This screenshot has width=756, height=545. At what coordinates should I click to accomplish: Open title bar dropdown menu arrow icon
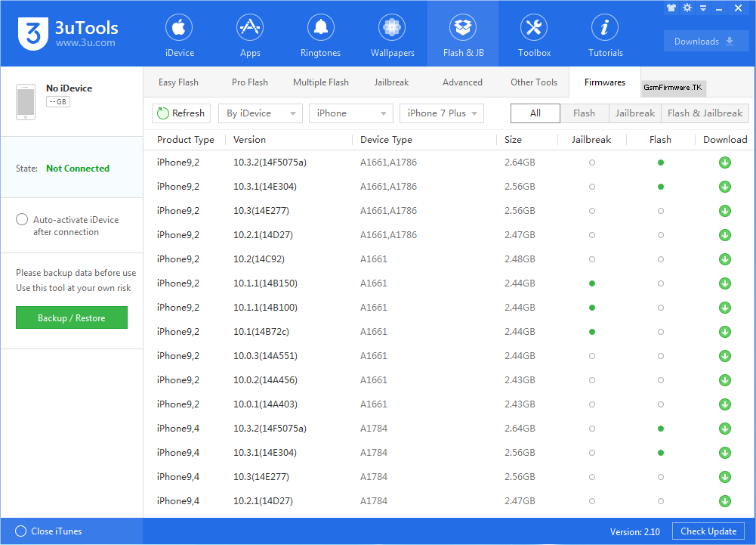(703, 8)
